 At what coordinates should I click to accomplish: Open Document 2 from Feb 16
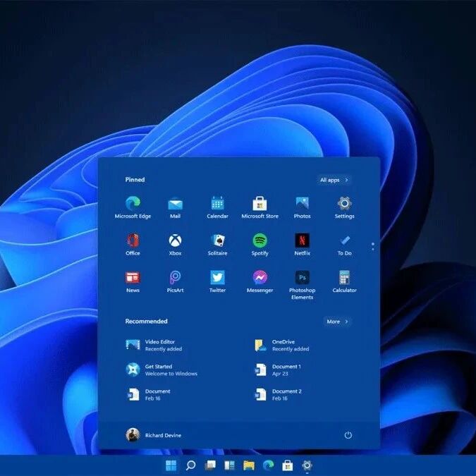point(278,395)
